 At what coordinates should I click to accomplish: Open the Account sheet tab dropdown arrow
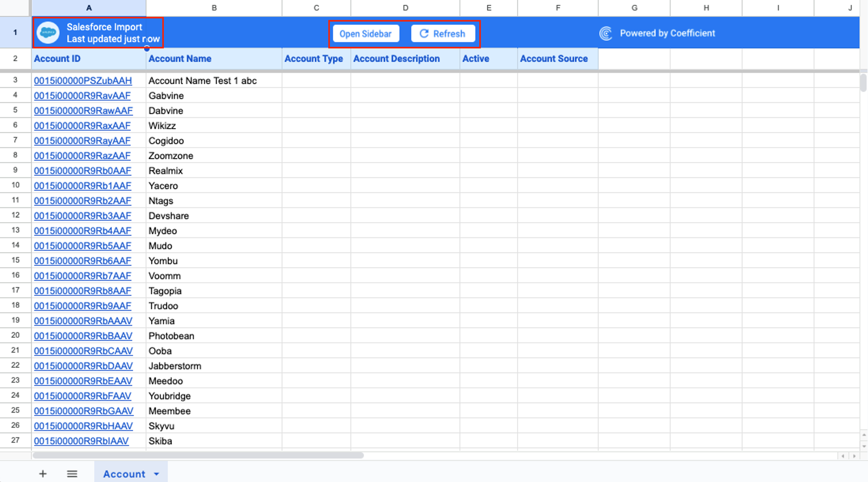156,474
